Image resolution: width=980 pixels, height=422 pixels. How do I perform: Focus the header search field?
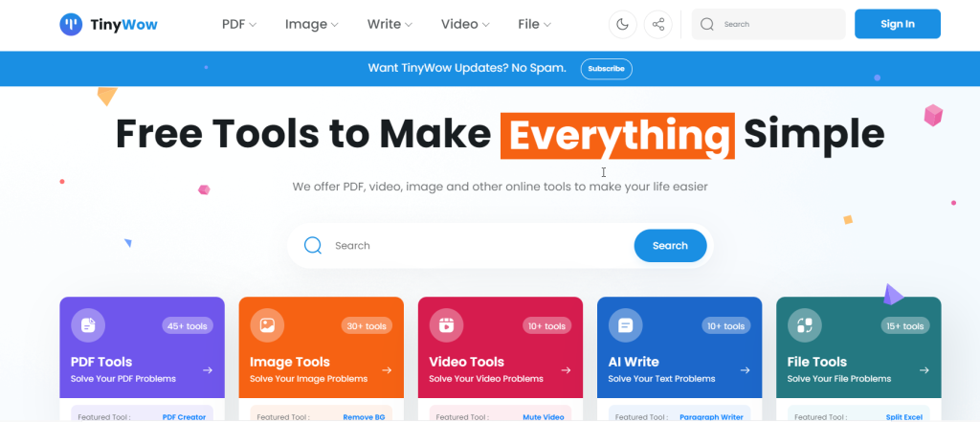point(768,24)
